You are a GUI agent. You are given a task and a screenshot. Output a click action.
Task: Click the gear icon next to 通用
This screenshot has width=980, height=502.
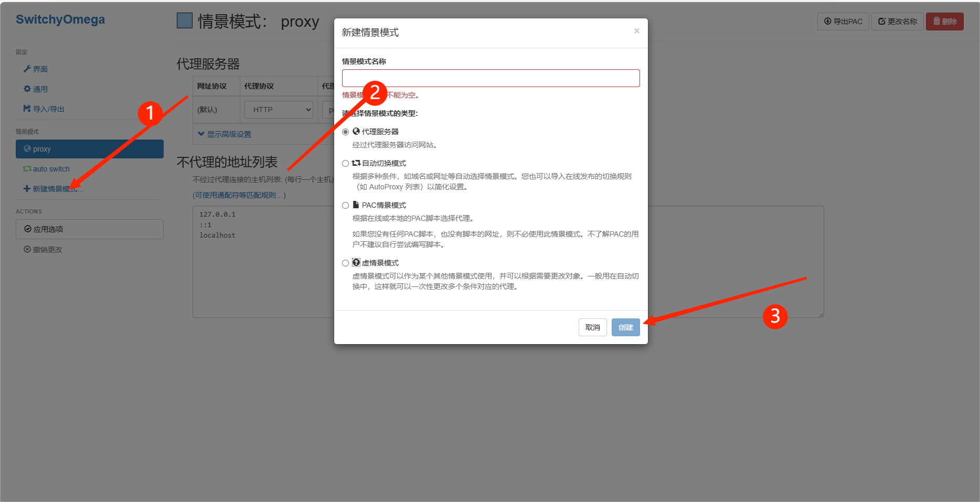(x=27, y=89)
